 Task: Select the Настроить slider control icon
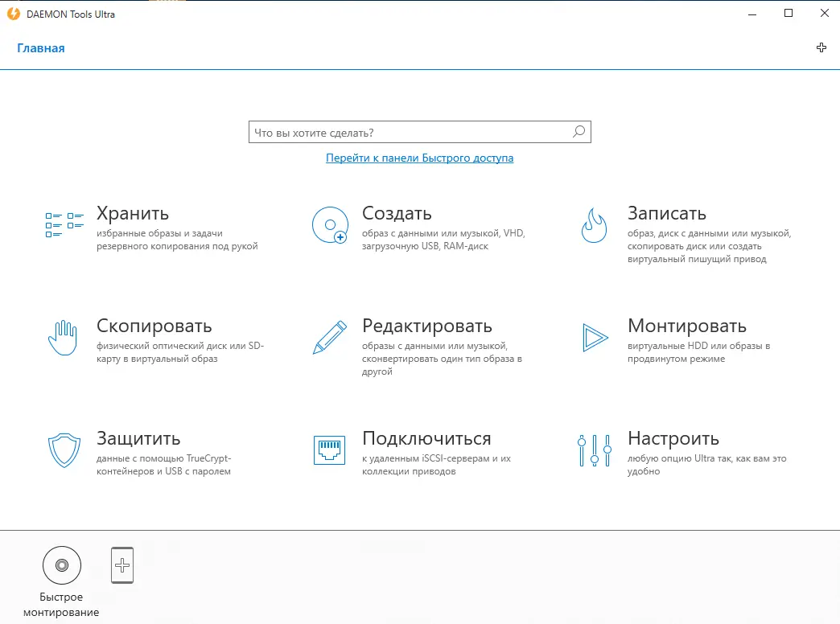pyautogui.click(x=594, y=450)
